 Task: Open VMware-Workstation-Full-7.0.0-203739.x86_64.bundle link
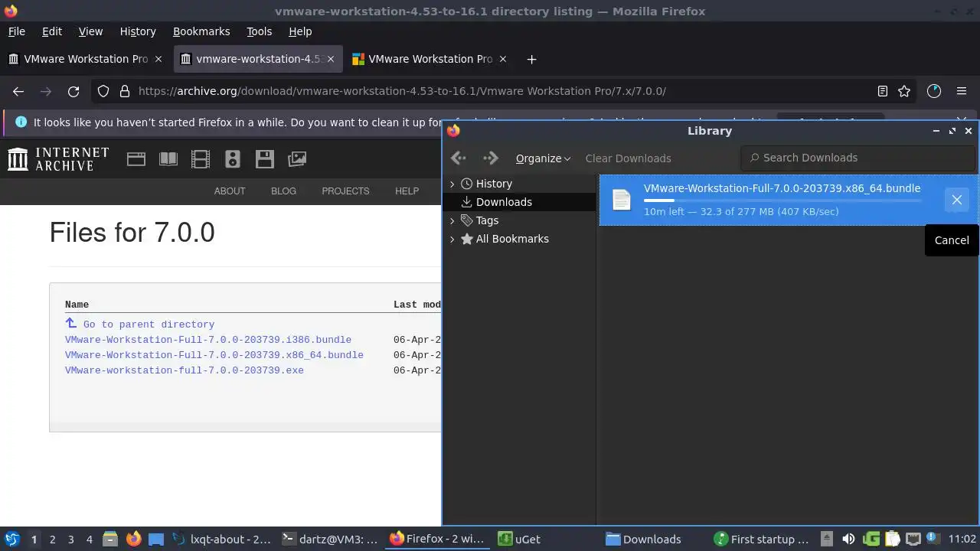[214, 355]
